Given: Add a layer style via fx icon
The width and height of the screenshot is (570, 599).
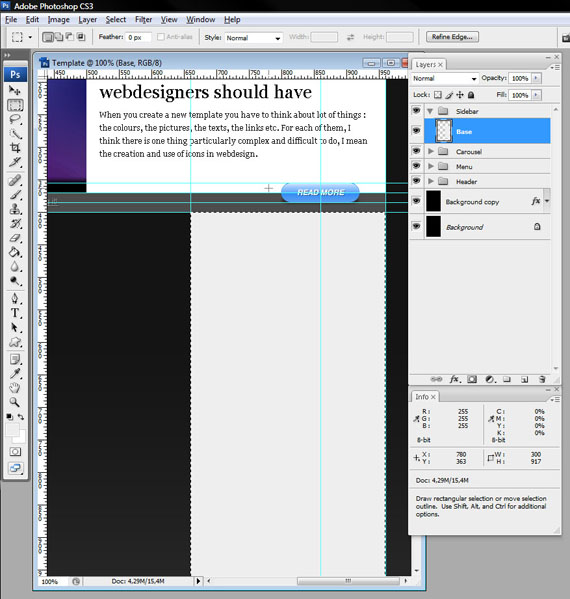Looking at the screenshot, I should (x=455, y=379).
